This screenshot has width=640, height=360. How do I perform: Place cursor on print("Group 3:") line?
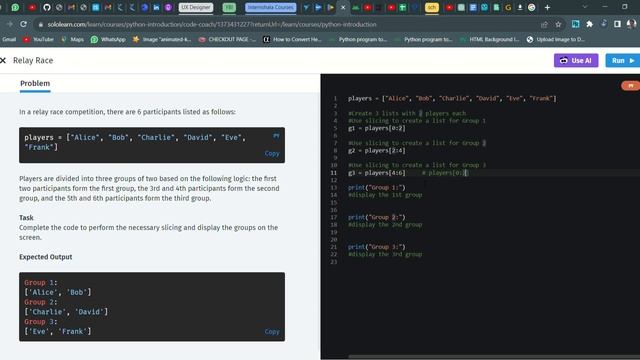[x=377, y=247]
